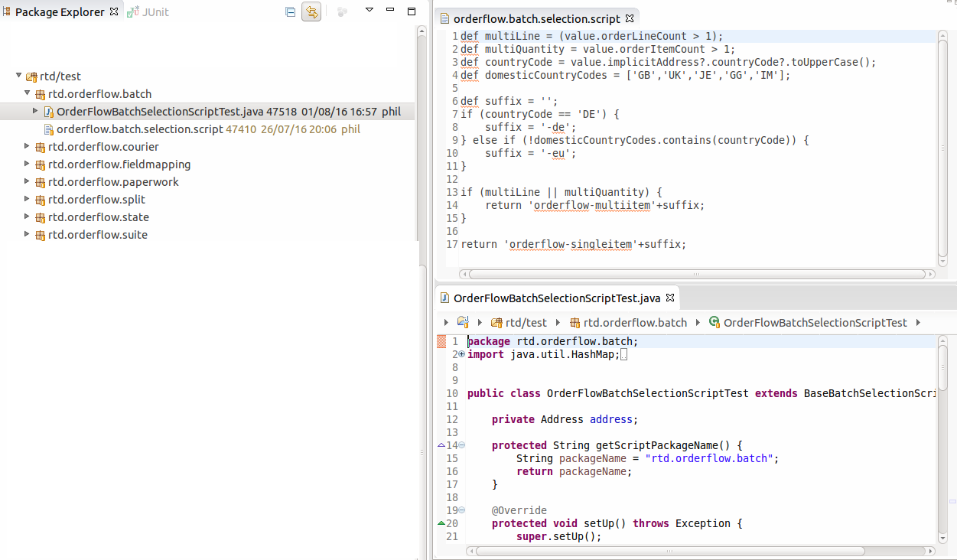This screenshot has height=560, width=957.
Task: Expand folded imports on line 2
Action: click(461, 354)
